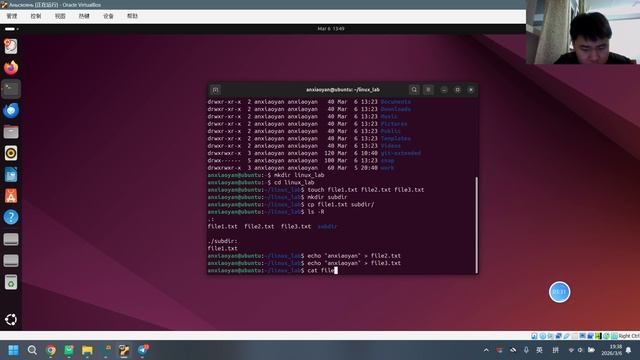Click the top dock icon above Firefox

tap(11, 46)
